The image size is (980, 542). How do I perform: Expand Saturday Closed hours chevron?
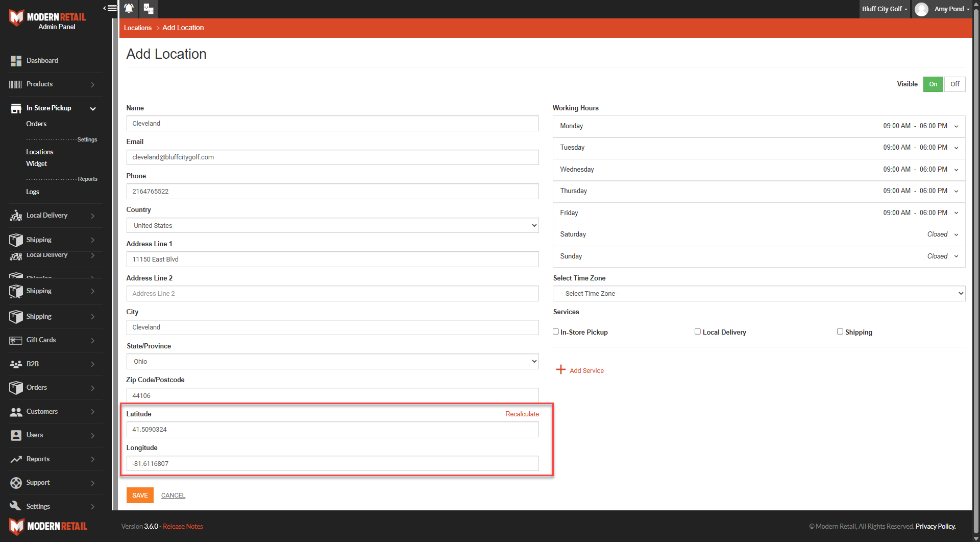(x=956, y=234)
